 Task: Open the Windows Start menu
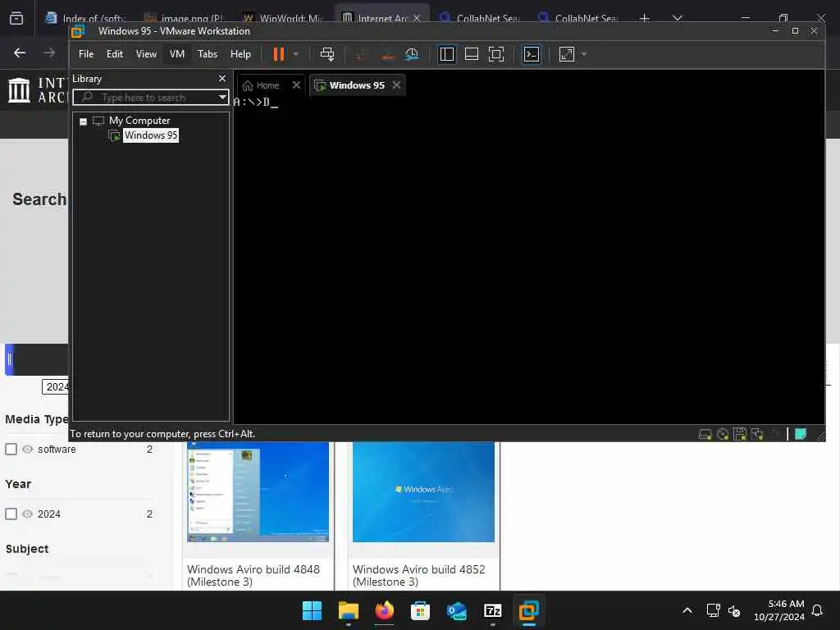point(312,610)
